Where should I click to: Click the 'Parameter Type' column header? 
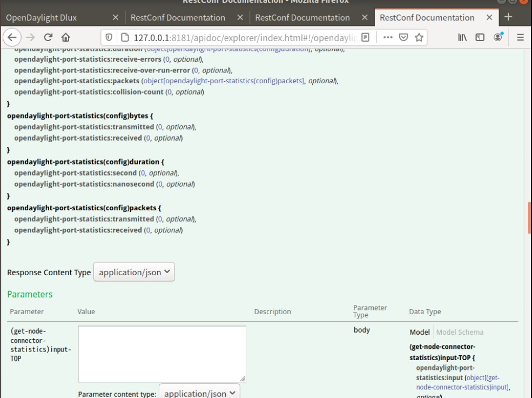point(370,311)
